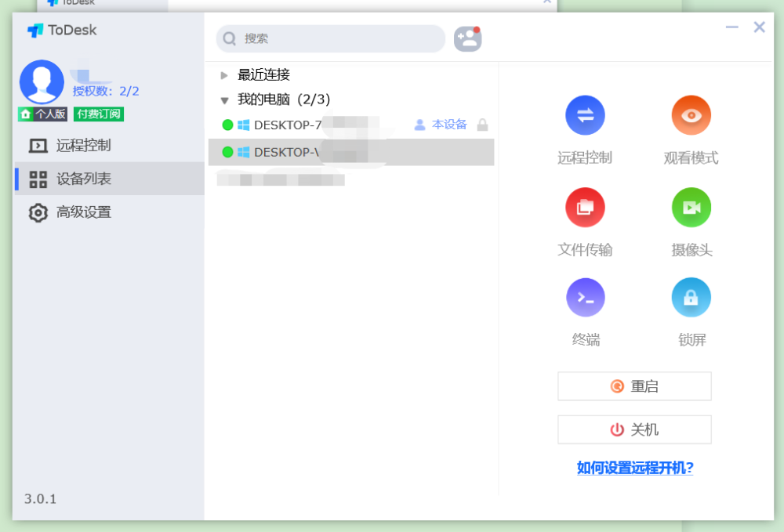
Task: Open the 高级设置 sidebar tab
Action: click(x=109, y=212)
